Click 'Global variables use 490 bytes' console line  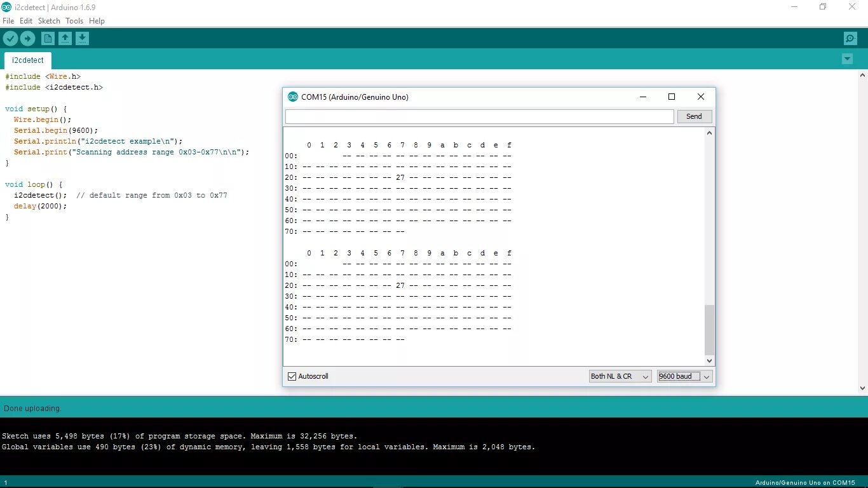[269, 447]
